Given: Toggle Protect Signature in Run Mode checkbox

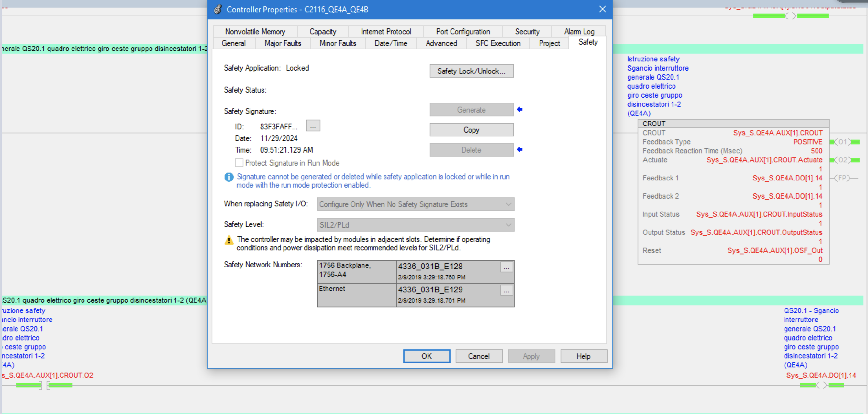Looking at the screenshot, I should click(239, 163).
